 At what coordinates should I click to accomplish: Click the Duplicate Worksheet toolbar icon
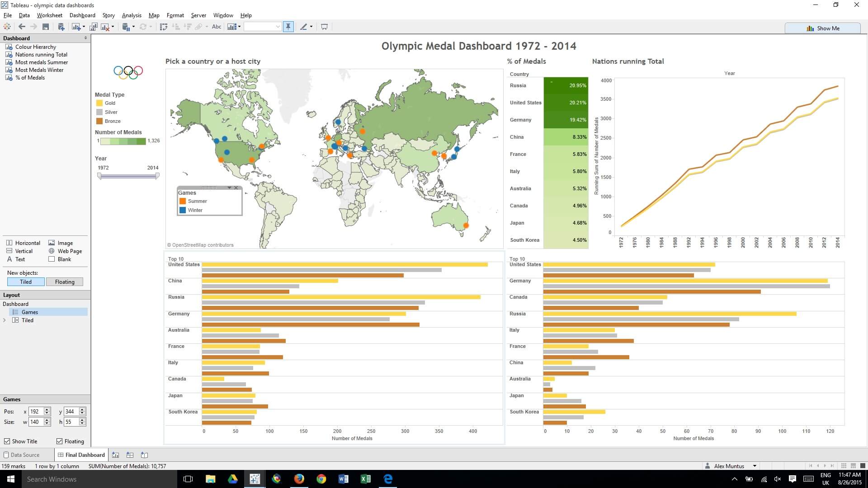(93, 27)
